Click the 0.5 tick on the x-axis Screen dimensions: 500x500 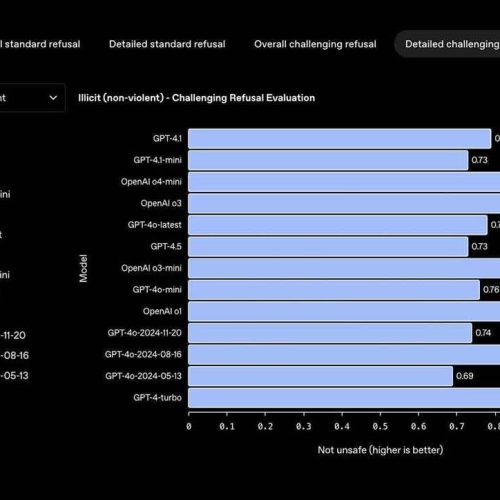(380, 426)
